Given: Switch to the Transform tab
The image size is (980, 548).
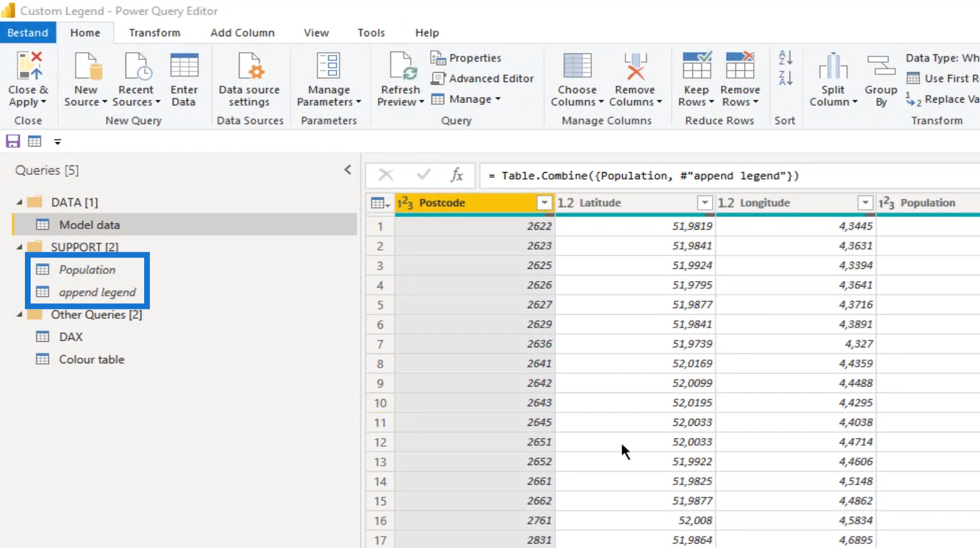Looking at the screenshot, I should click(x=155, y=33).
